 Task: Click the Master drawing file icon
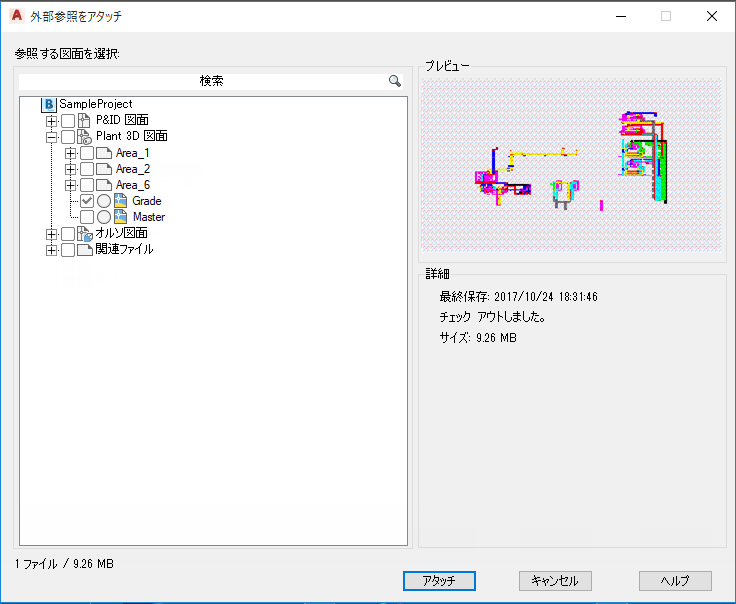click(x=121, y=217)
